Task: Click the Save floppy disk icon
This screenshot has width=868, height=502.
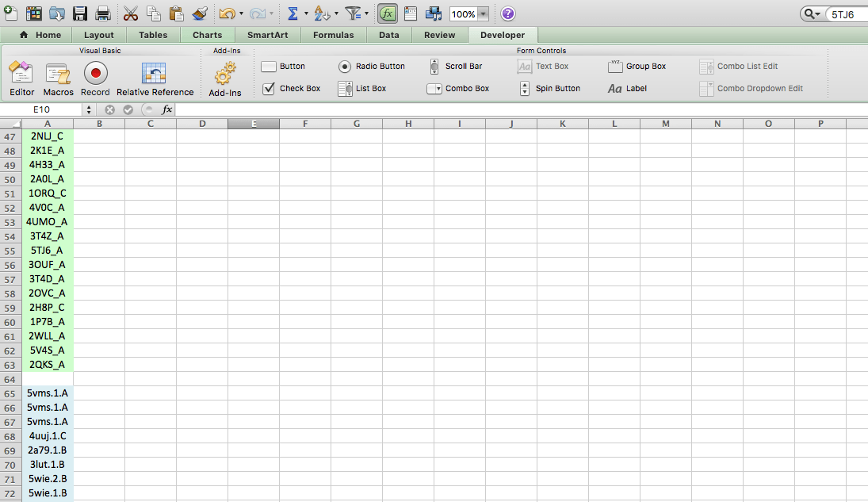Action: pyautogui.click(x=80, y=13)
